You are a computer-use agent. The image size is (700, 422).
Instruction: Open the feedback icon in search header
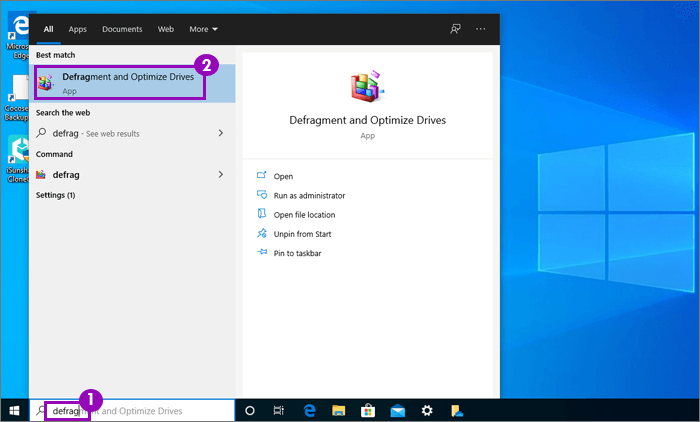[455, 29]
